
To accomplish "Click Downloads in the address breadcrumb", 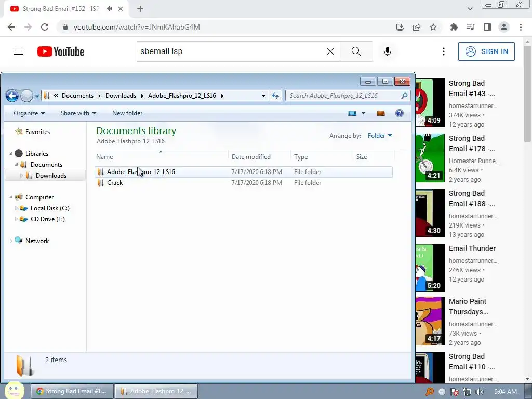I will coord(121,96).
